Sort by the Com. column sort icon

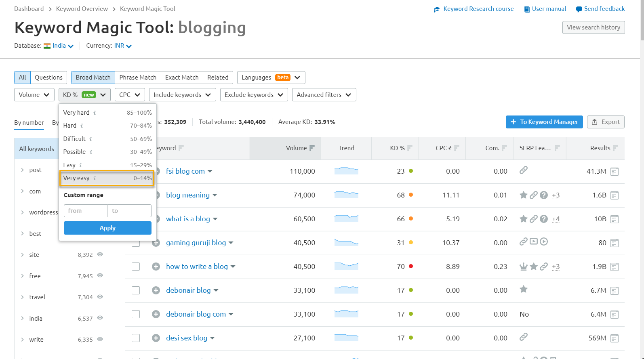pyautogui.click(x=504, y=148)
